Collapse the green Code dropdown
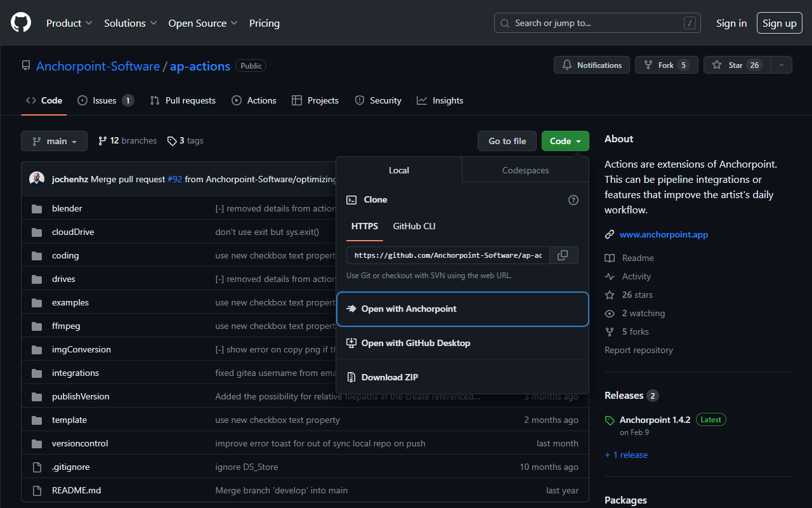This screenshot has height=508, width=812. point(565,141)
